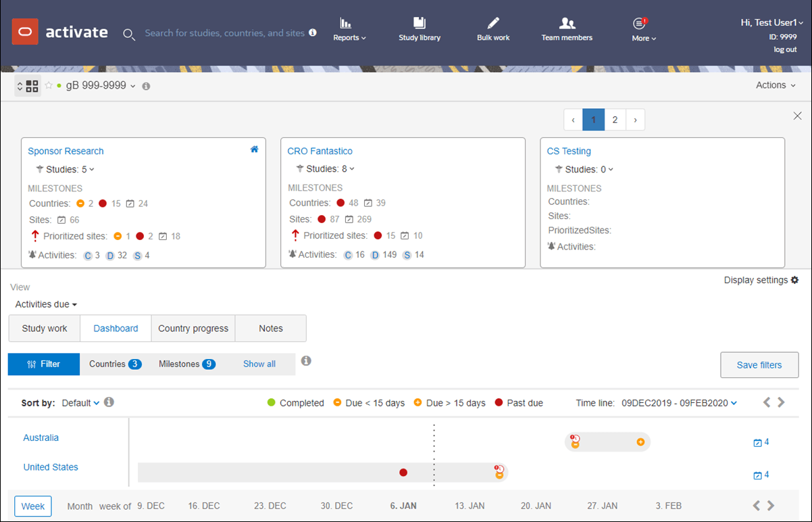This screenshot has width=812, height=522.
Task: Expand the Time line date range dropdown
Action: point(679,403)
